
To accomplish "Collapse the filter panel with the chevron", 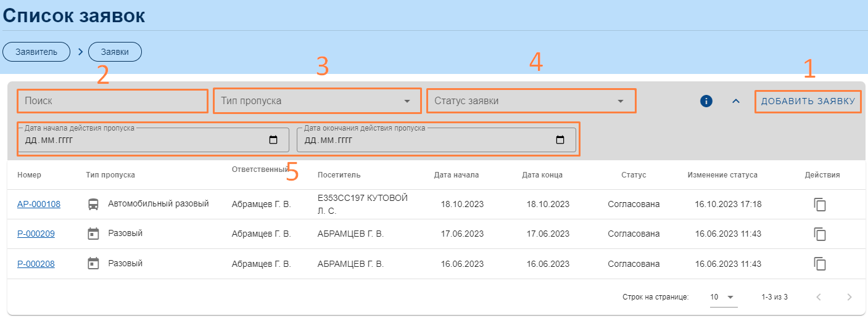I will point(735,101).
